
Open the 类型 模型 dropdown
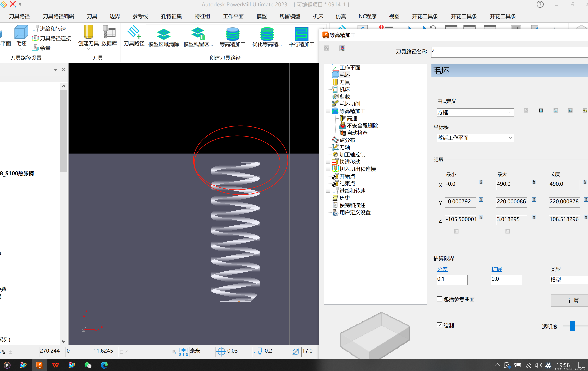[569, 280]
